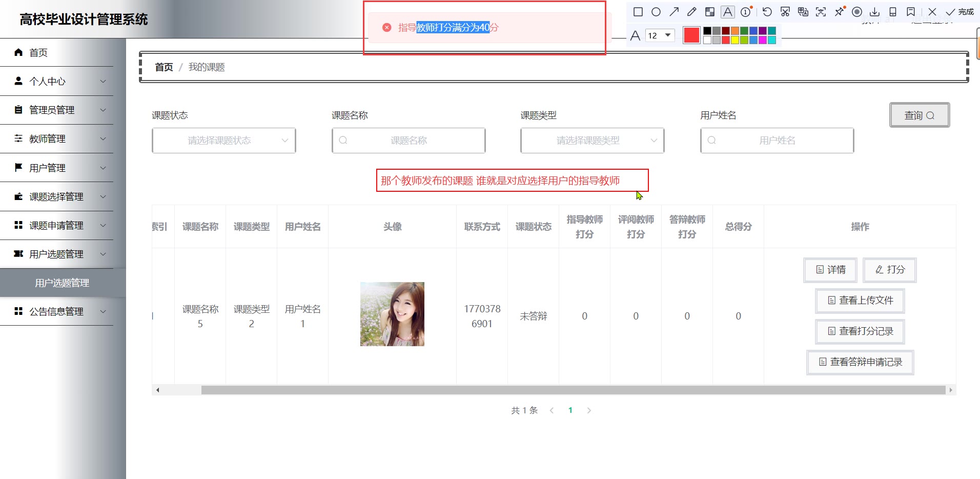This screenshot has height=479, width=980.
Task: Save the screenshot with the download icon
Action: [x=875, y=12]
